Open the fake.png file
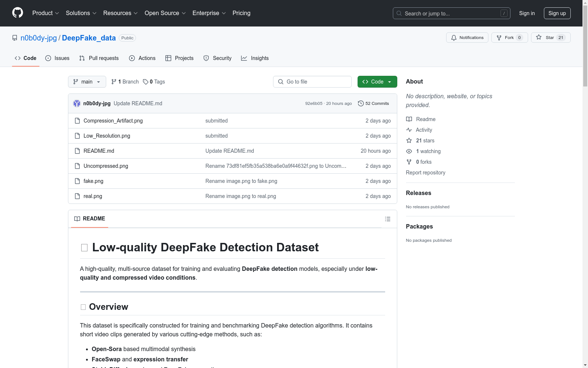588x368 pixels. pos(93,181)
